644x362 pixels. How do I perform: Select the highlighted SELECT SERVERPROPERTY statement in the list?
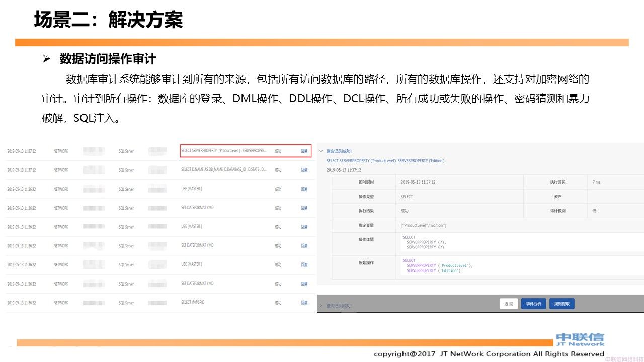(x=224, y=151)
